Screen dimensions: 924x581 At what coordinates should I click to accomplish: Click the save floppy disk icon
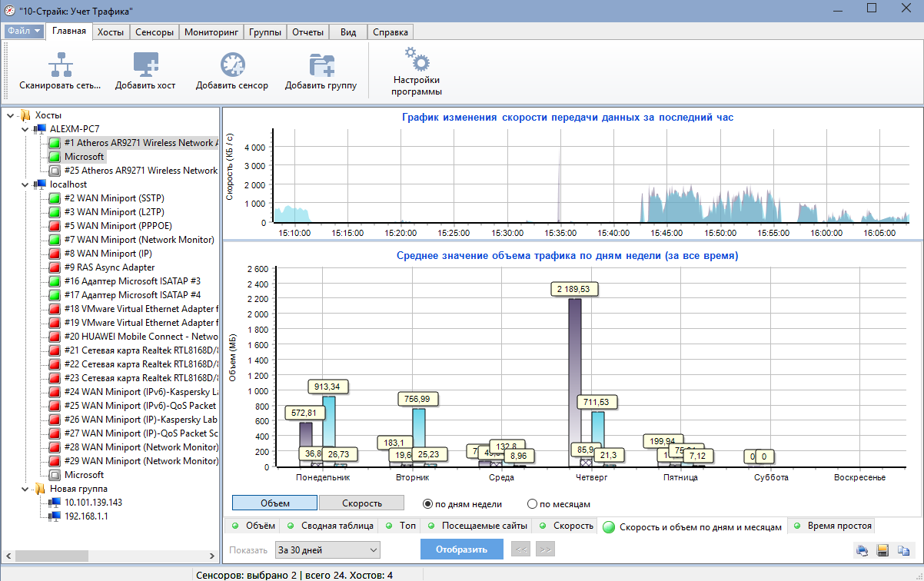click(x=882, y=549)
